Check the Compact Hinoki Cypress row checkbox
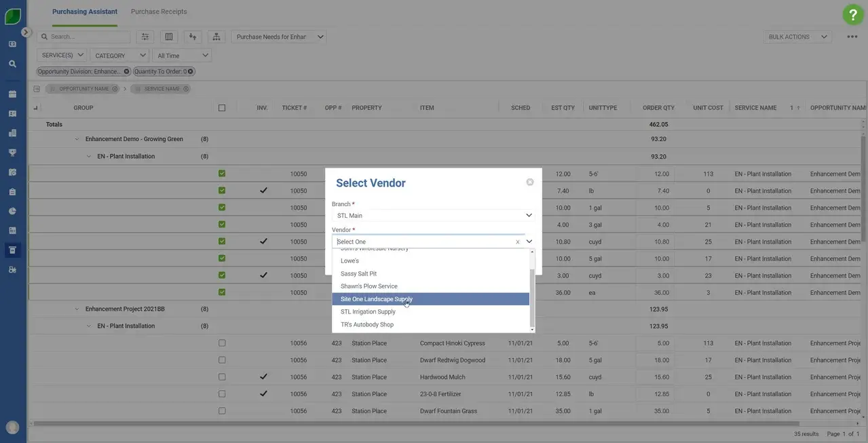 pyautogui.click(x=222, y=343)
